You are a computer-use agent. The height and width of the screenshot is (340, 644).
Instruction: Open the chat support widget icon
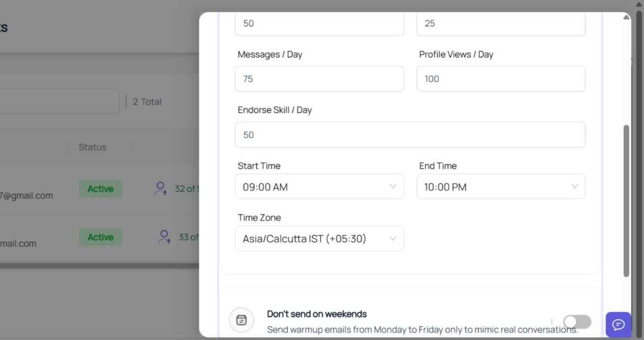618,324
